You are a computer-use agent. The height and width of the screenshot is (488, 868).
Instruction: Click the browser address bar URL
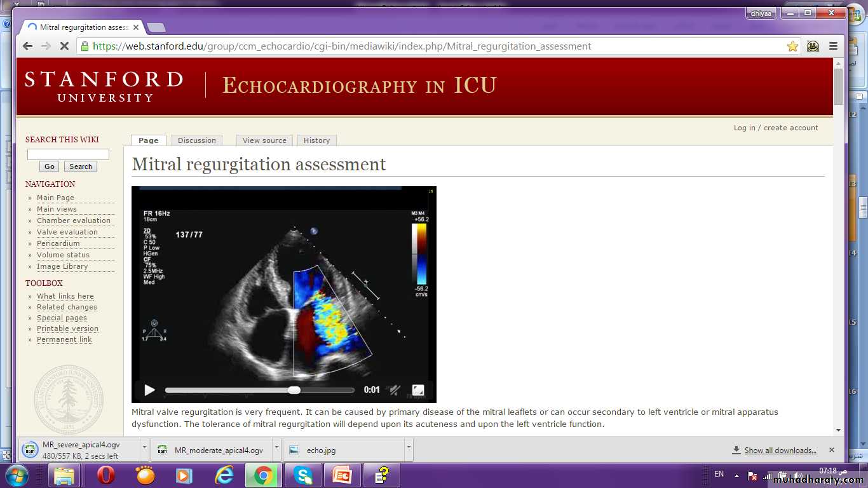[x=342, y=46]
